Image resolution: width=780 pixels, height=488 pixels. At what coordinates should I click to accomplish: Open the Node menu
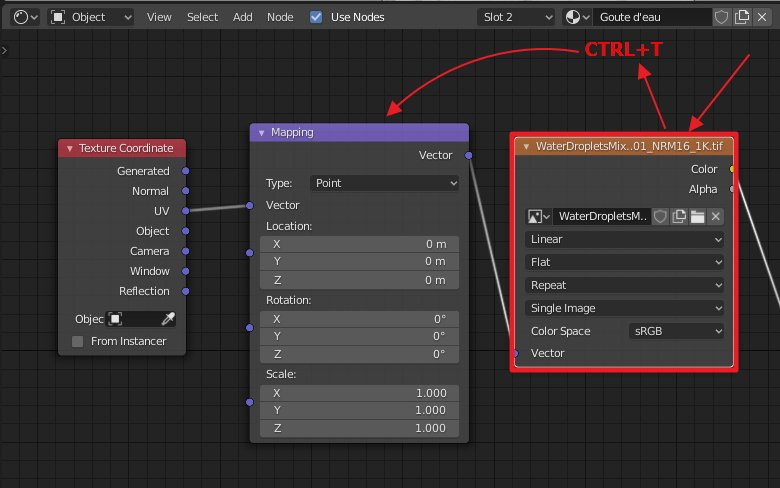click(x=281, y=17)
